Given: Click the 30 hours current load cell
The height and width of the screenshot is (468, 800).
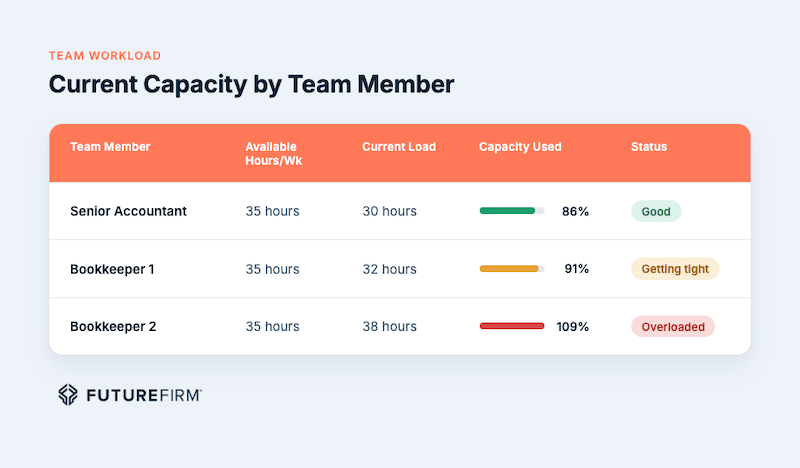Looking at the screenshot, I should point(389,211).
